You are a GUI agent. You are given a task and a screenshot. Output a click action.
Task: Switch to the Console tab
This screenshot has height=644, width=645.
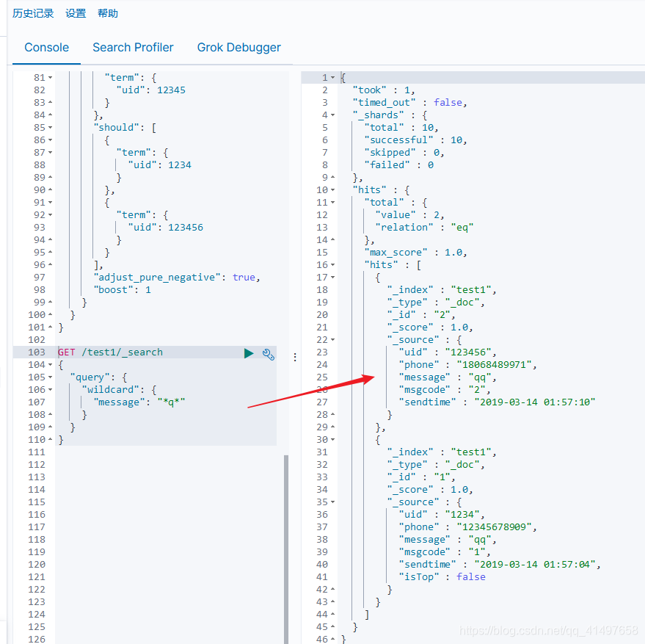(46, 47)
